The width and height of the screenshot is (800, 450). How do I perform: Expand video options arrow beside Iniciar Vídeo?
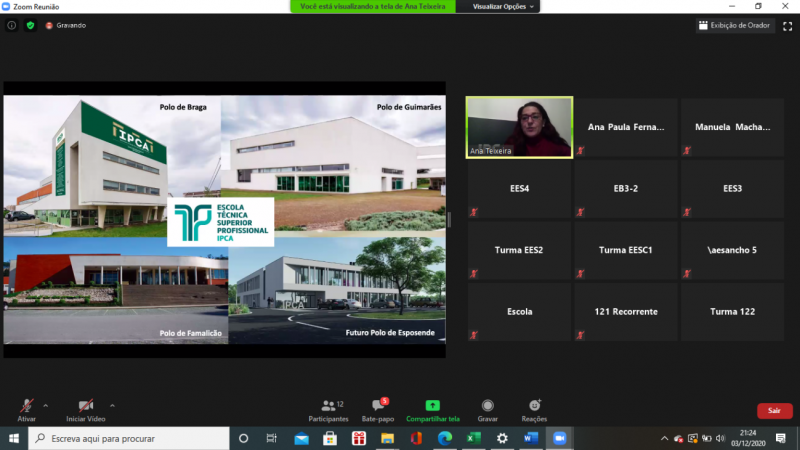click(112, 406)
